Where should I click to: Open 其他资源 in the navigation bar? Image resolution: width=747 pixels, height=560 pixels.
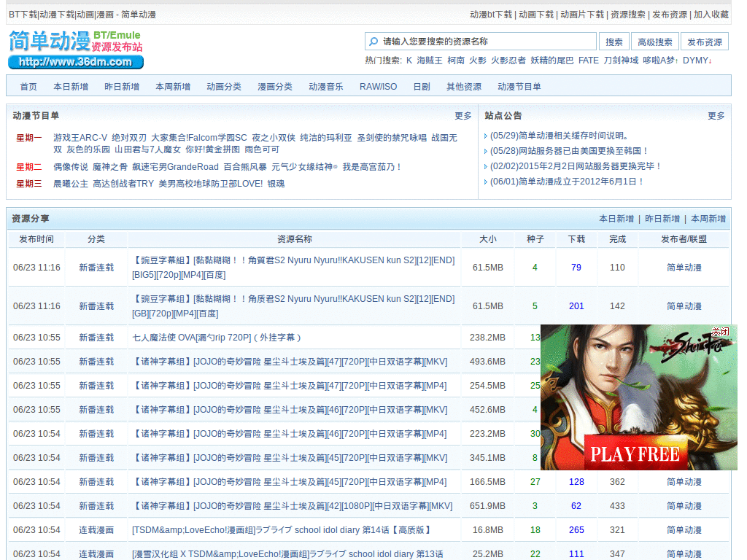(463, 87)
